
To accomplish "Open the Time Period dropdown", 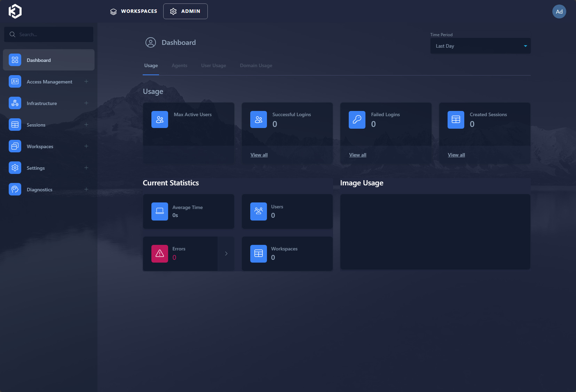I will [x=480, y=46].
